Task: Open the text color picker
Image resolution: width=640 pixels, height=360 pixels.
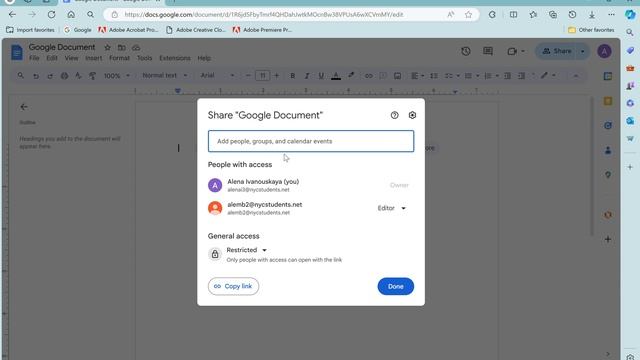Action: [x=336, y=76]
